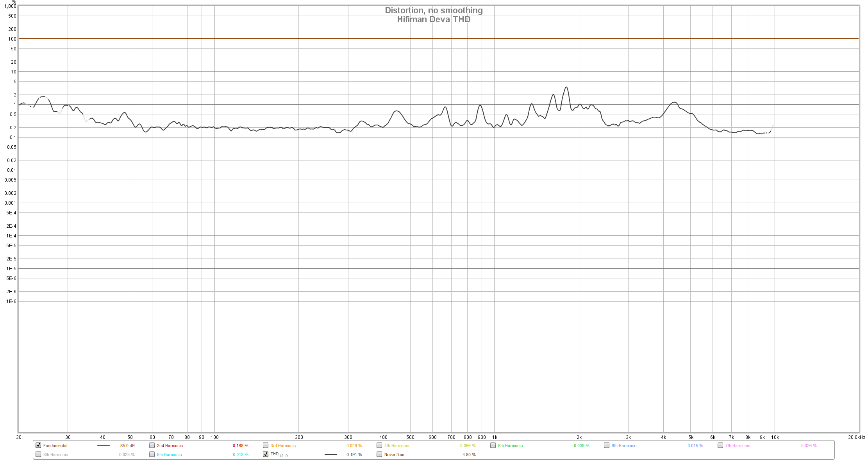Click the 2nd Harmonic value 0.168 %

pyautogui.click(x=241, y=446)
